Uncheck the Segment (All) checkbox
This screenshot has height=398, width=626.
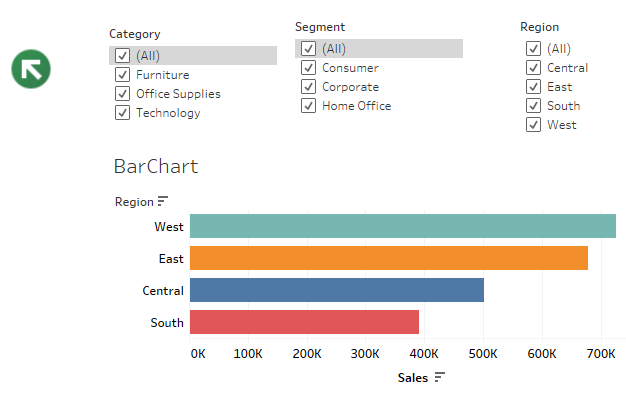point(308,49)
